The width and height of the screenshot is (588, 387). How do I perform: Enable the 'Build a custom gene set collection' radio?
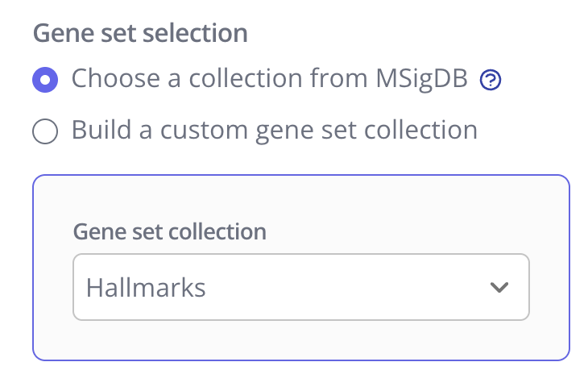click(x=45, y=131)
